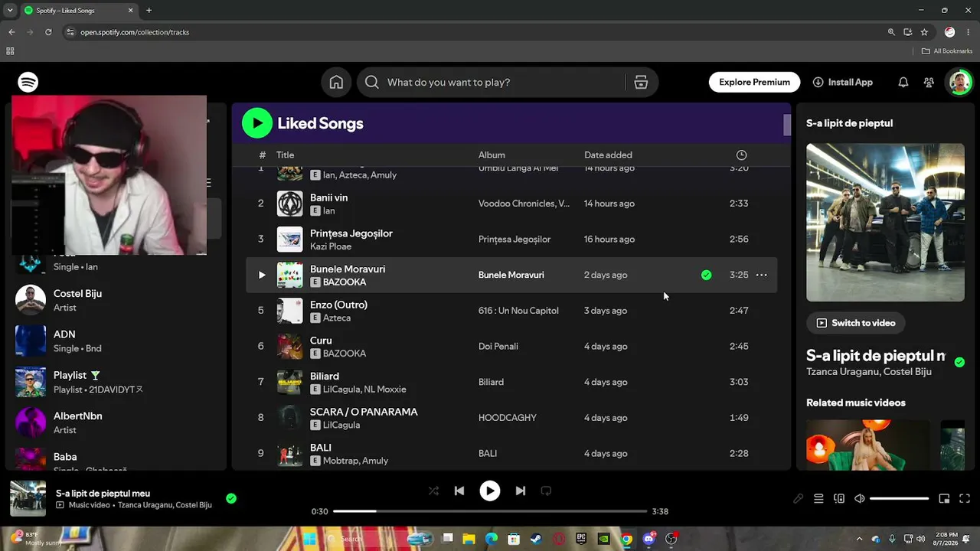This screenshot has height=551, width=980.
Task: Open Connect to a device
Action: (x=839, y=499)
